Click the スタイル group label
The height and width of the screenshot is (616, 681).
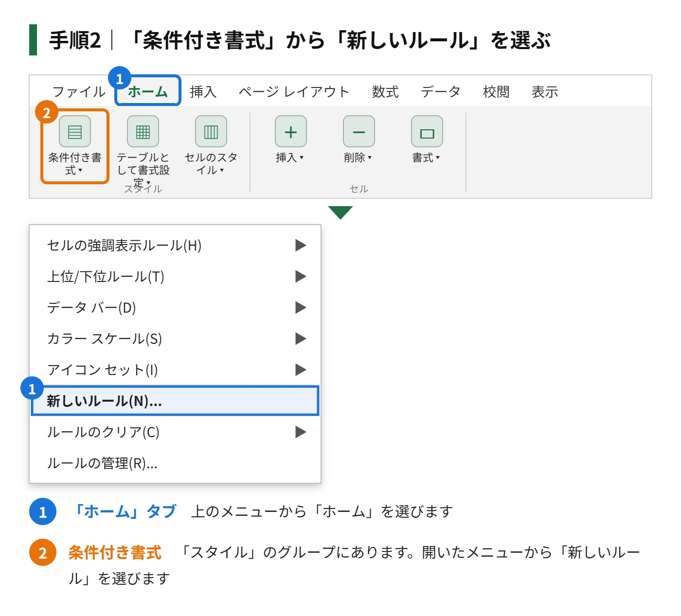[143, 189]
